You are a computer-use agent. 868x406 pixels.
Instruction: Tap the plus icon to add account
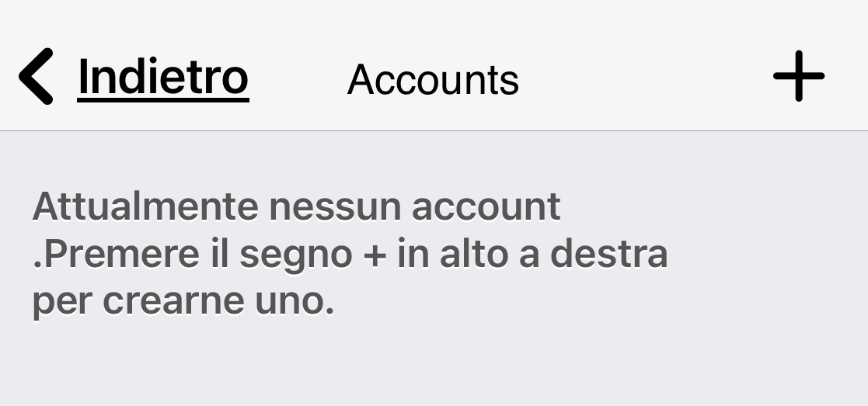[799, 76]
